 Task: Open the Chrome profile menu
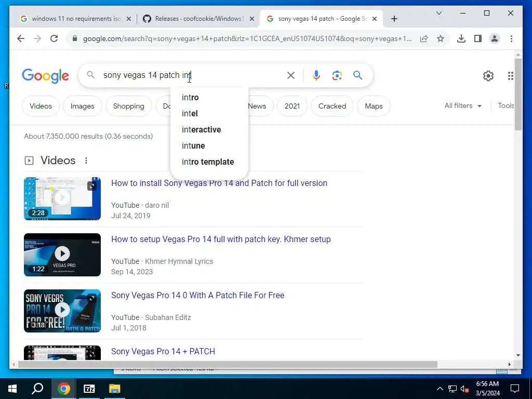[x=495, y=38]
